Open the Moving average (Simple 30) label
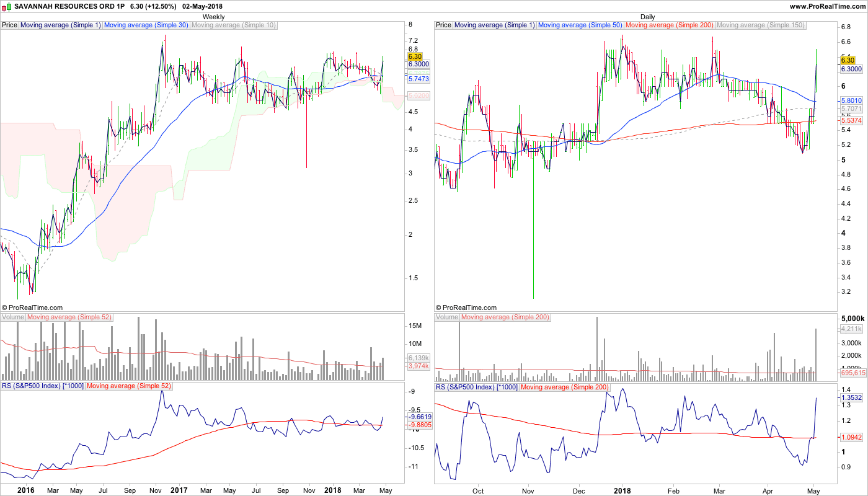This screenshot has height=496, width=868. [x=147, y=25]
